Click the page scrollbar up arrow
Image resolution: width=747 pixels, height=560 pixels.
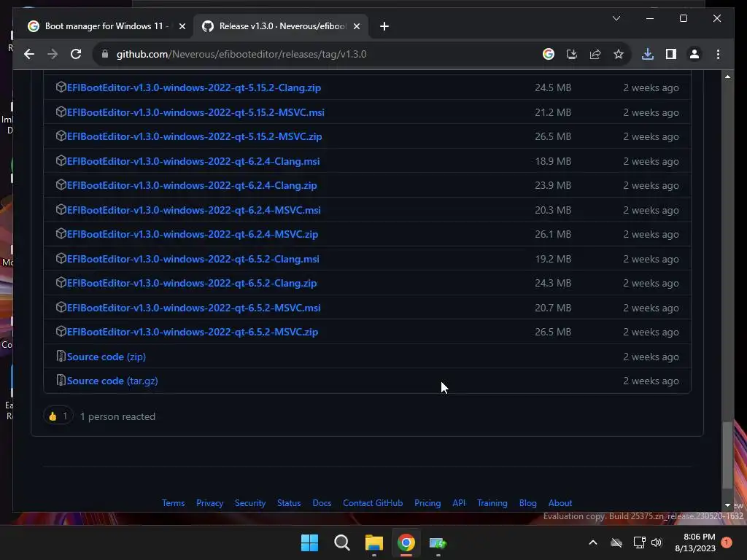(x=727, y=76)
